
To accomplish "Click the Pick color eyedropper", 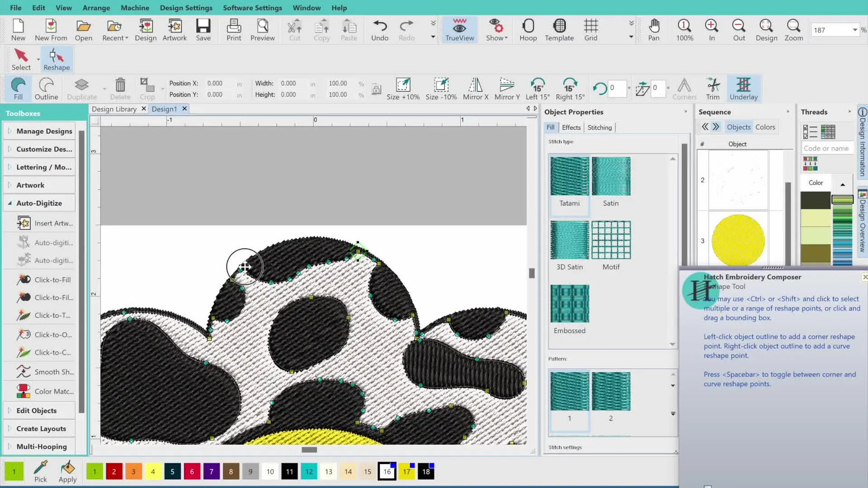I will click(x=41, y=471).
